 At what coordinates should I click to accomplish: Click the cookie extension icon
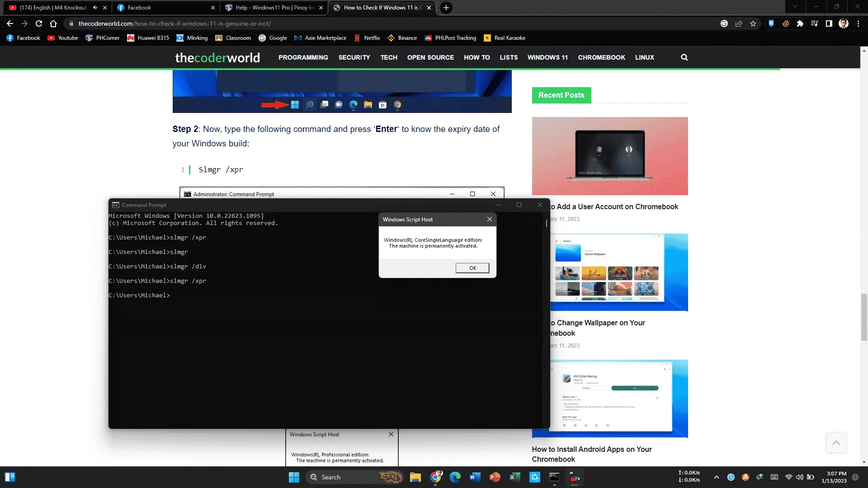[x=786, y=23]
